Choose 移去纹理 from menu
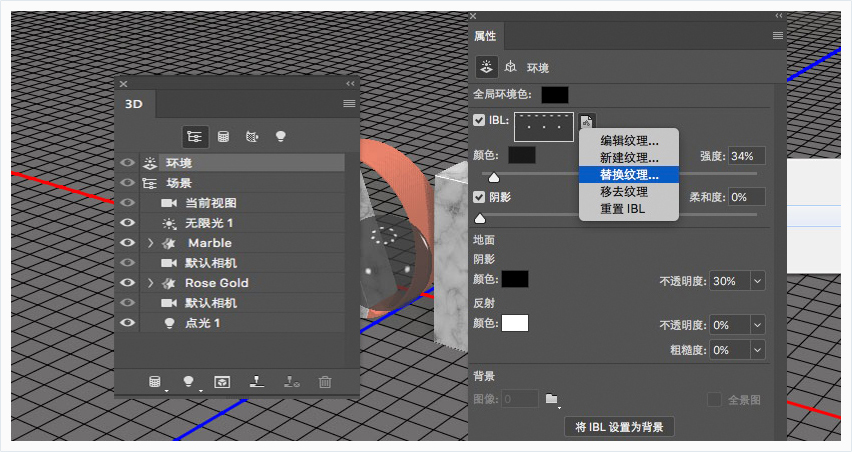852x452 pixels. pos(629,192)
